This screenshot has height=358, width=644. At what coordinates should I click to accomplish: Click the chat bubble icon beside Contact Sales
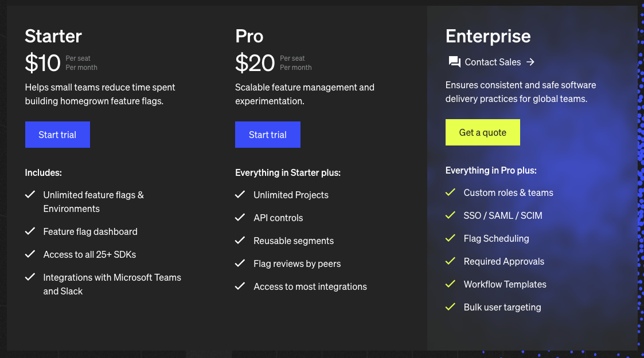coord(455,62)
